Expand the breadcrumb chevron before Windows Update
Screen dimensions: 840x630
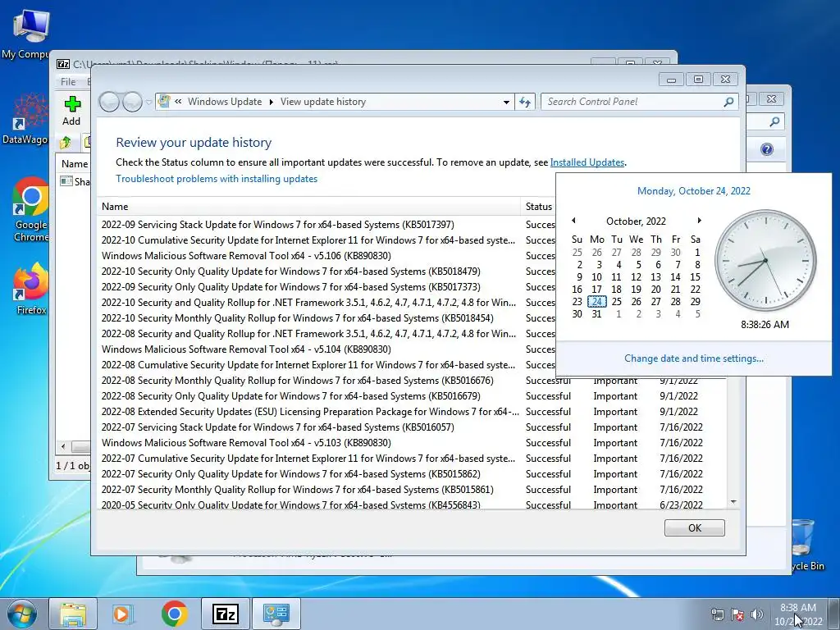pyautogui.click(x=178, y=101)
